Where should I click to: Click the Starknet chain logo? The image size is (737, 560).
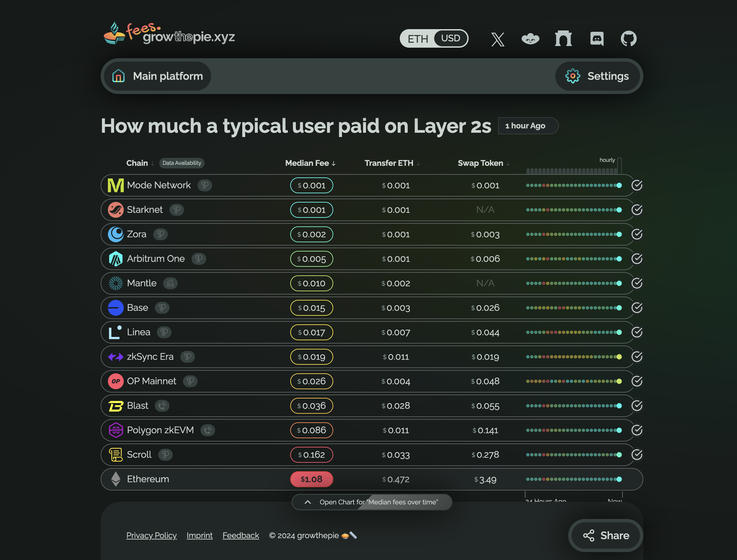coord(116,210)
